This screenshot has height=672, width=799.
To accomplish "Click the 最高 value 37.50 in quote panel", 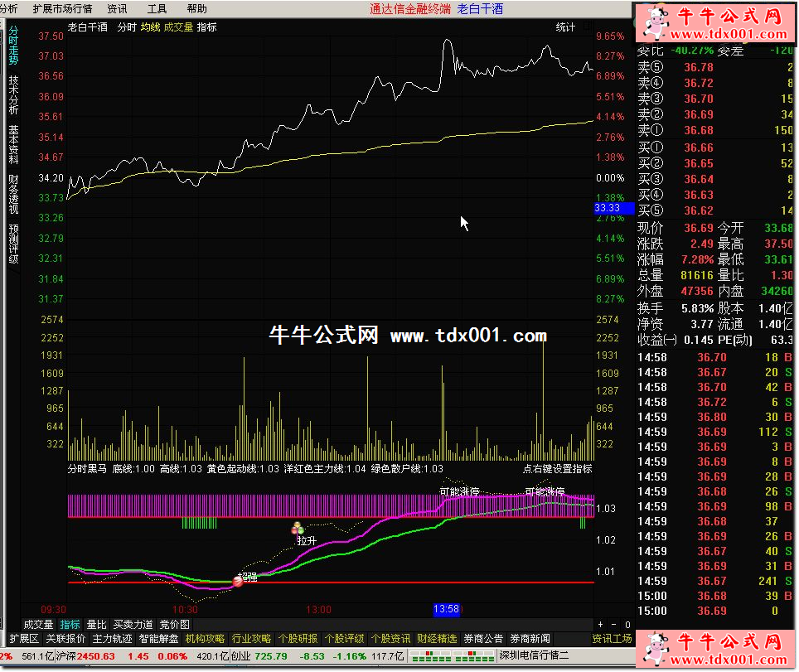I will point(778,244).
